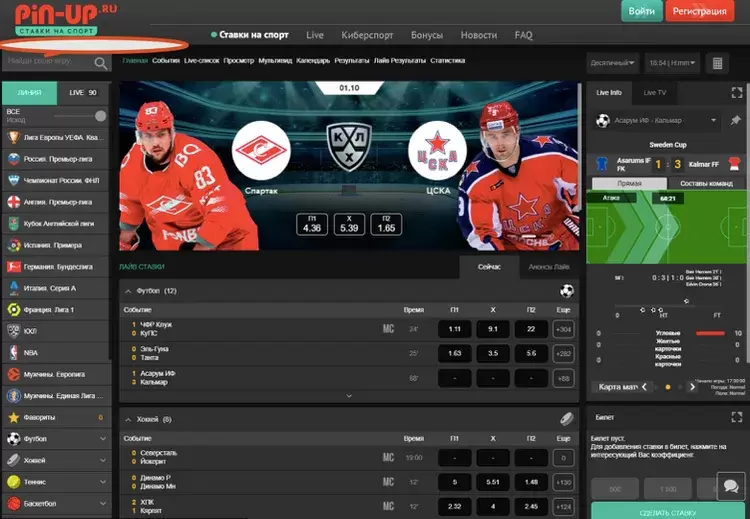Expand the Live Info panel fullscreen icon
750x519 pixels.
pos(737,93)
